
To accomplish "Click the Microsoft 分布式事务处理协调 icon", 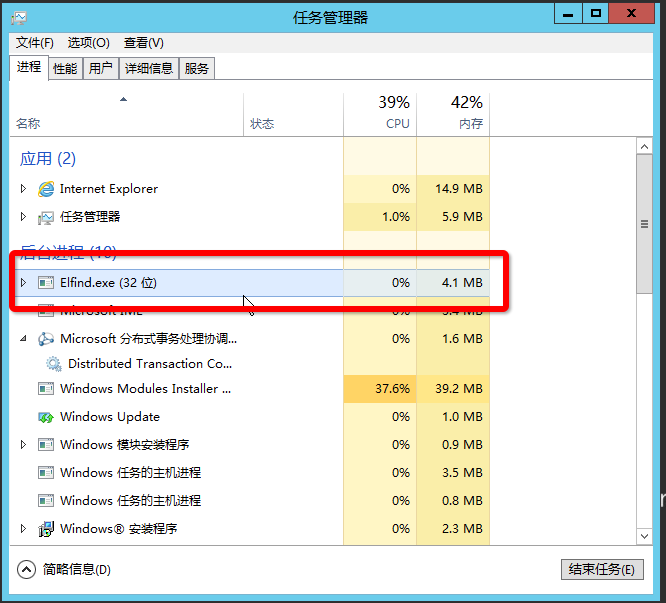I will (x=46, y=339).
